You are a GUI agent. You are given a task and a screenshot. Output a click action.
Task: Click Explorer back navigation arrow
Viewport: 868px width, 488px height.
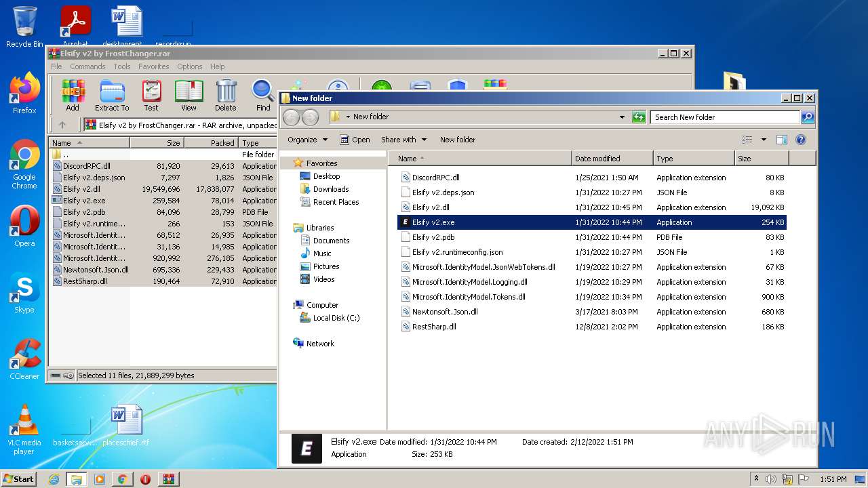(x=291, y=117)
